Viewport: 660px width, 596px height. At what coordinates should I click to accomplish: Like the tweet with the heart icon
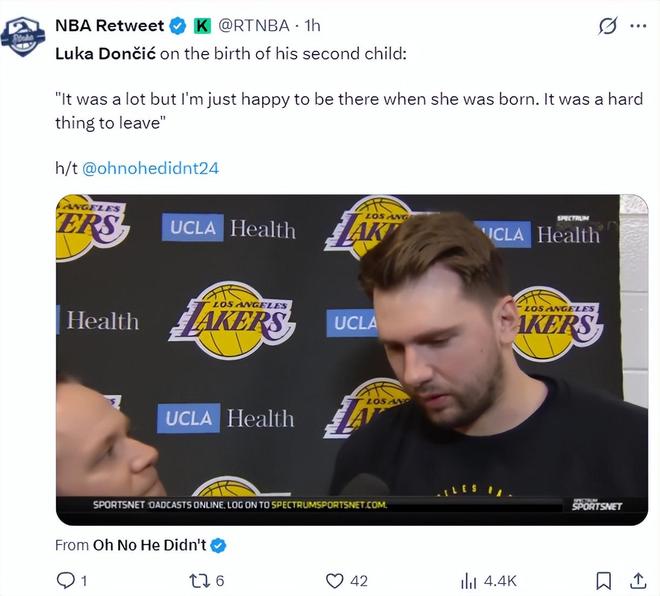click(x=335, y=580)
